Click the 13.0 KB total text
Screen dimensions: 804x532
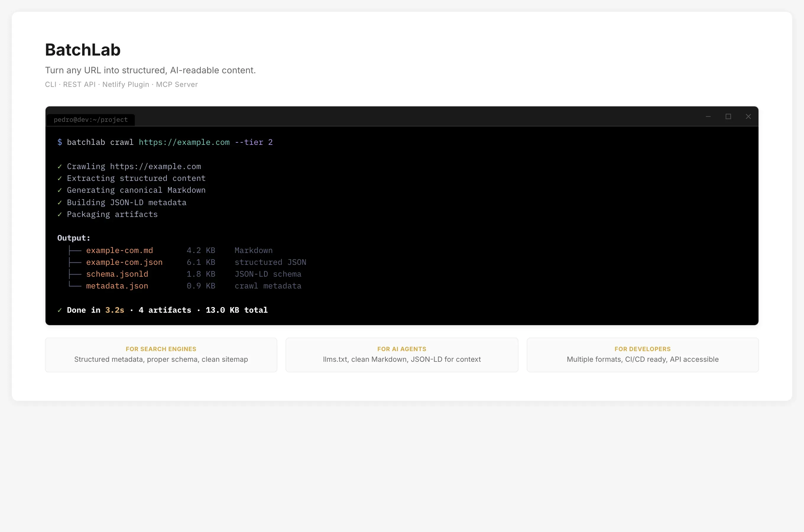click(x=236, y=310)
